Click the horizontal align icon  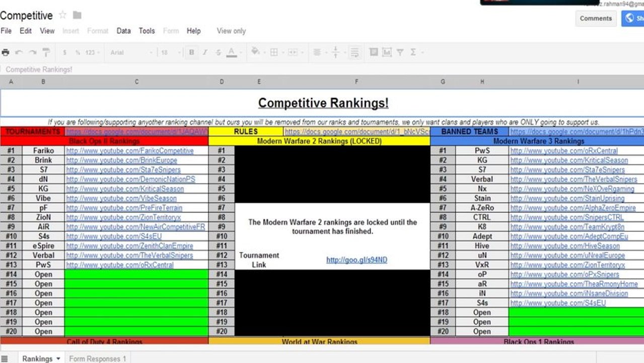[317, 52]
